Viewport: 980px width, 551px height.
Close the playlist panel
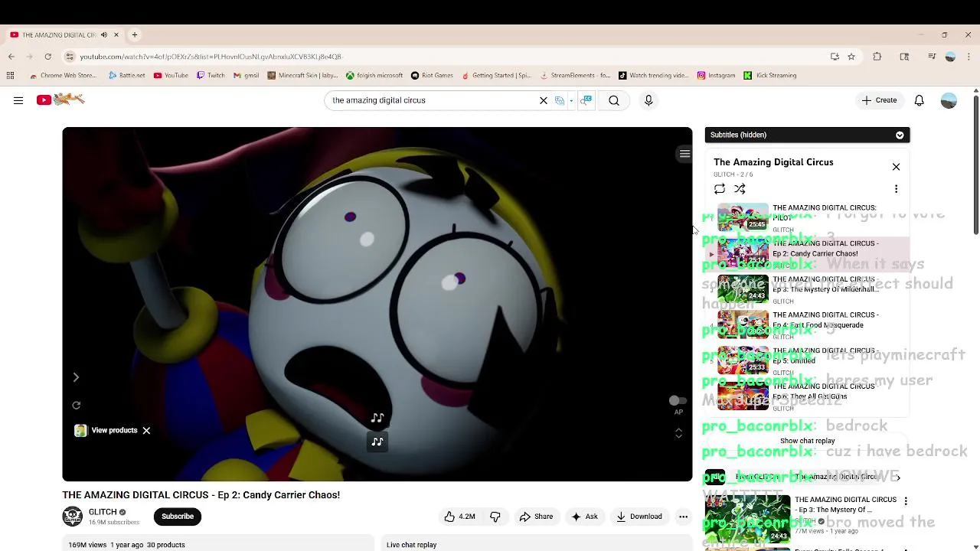(896, 167)
